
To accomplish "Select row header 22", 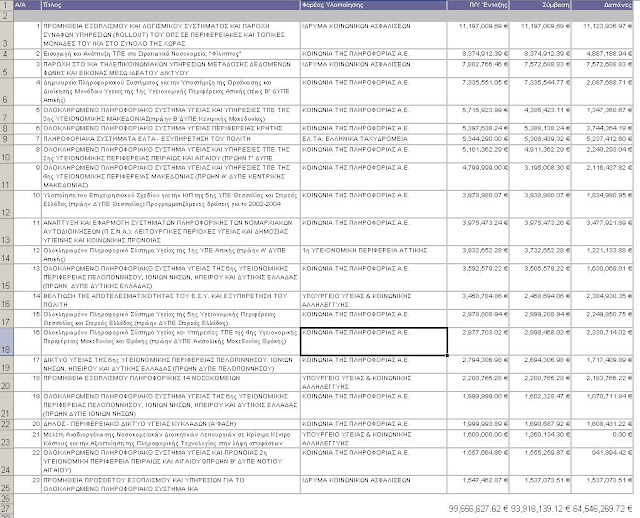I will click(x=7, y=424).
